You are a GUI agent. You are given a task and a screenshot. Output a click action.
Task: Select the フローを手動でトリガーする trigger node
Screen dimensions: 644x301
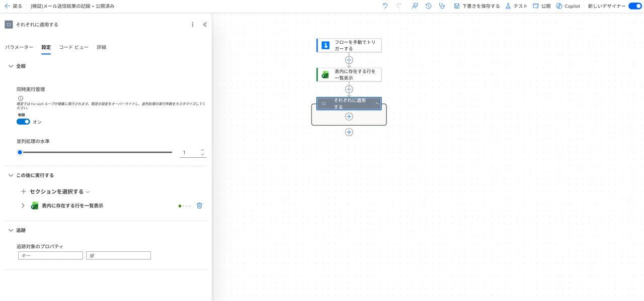[349, 45]
